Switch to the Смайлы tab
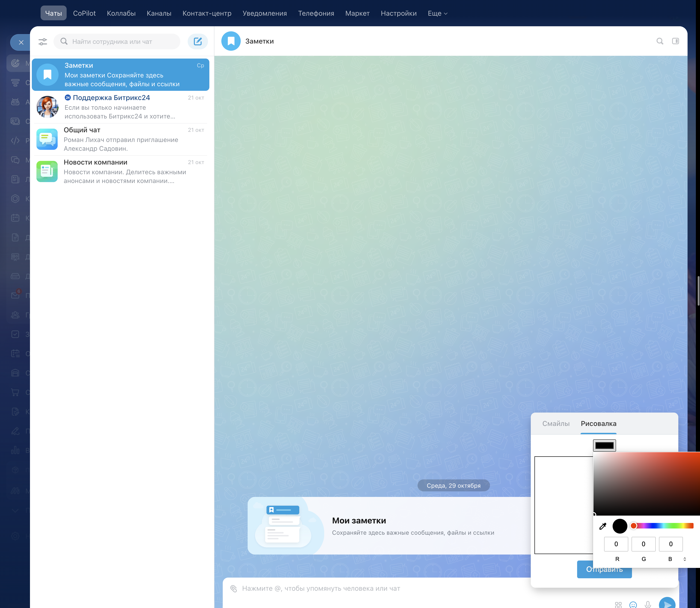 (556, 423)
